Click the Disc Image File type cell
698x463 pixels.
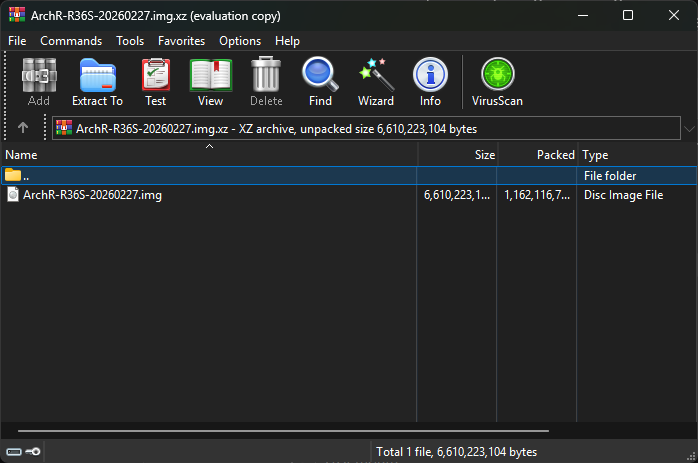[623, 195]
